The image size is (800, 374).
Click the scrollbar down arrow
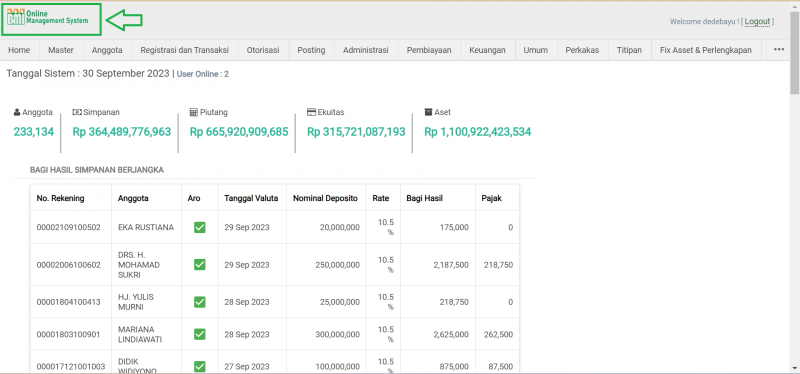[x=794, y=367]
